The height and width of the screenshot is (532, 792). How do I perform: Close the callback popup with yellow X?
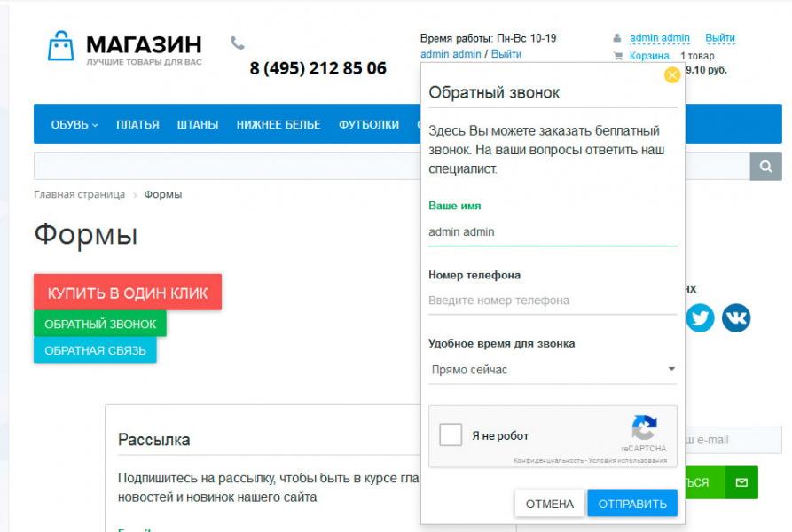672,75
